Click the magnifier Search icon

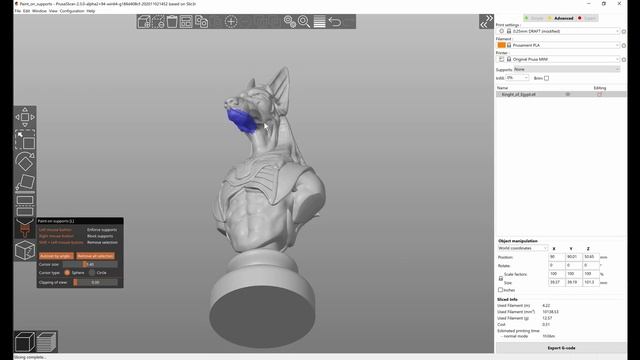click(304, 22)
